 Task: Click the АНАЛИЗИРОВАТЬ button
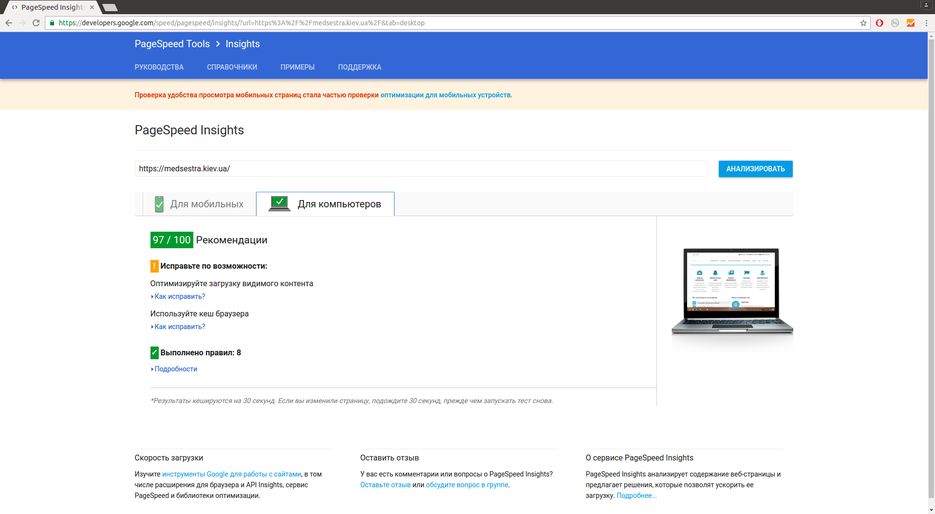756,169
